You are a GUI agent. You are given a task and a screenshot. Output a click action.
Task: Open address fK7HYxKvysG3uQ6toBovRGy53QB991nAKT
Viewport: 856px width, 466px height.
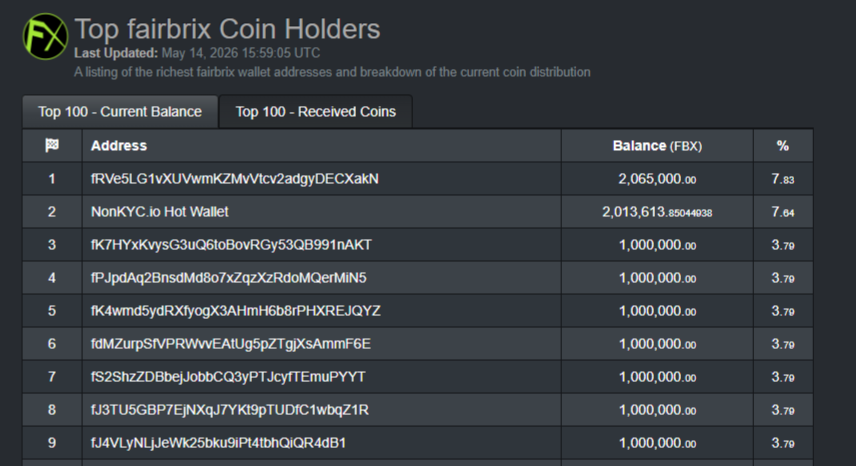[231, 244]
